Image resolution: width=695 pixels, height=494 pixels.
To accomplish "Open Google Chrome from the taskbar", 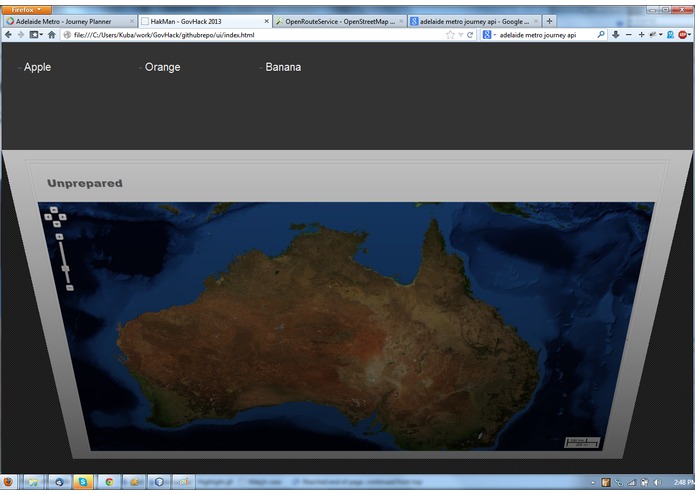I will point(109,482).
